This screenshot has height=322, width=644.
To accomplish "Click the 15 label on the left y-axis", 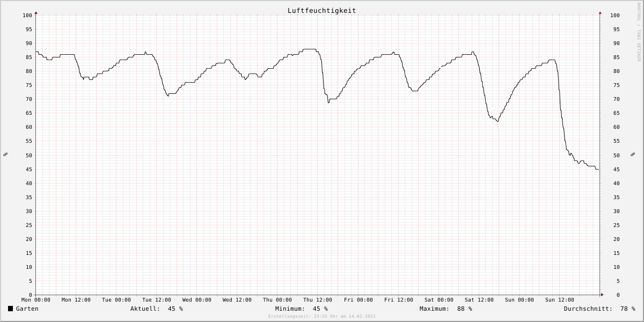I will tap(29, 253).
